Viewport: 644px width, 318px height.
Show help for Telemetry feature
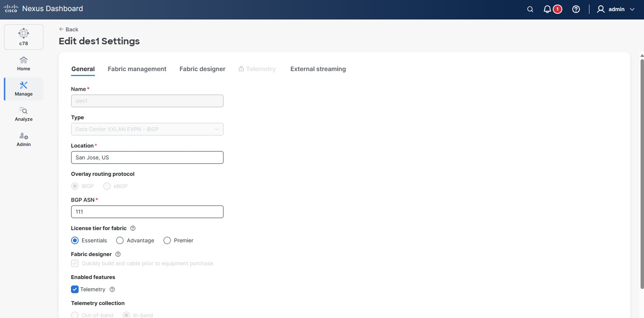tap(112, 289)
